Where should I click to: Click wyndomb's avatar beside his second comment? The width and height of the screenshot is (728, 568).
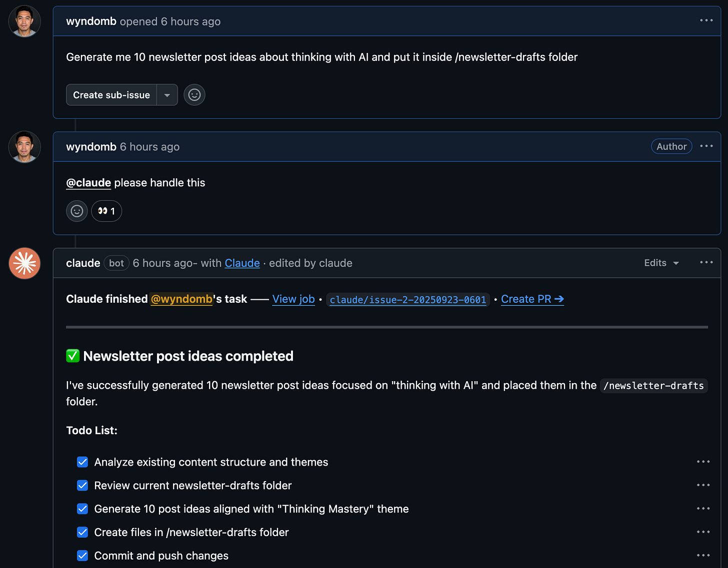[x=24, y=146]
